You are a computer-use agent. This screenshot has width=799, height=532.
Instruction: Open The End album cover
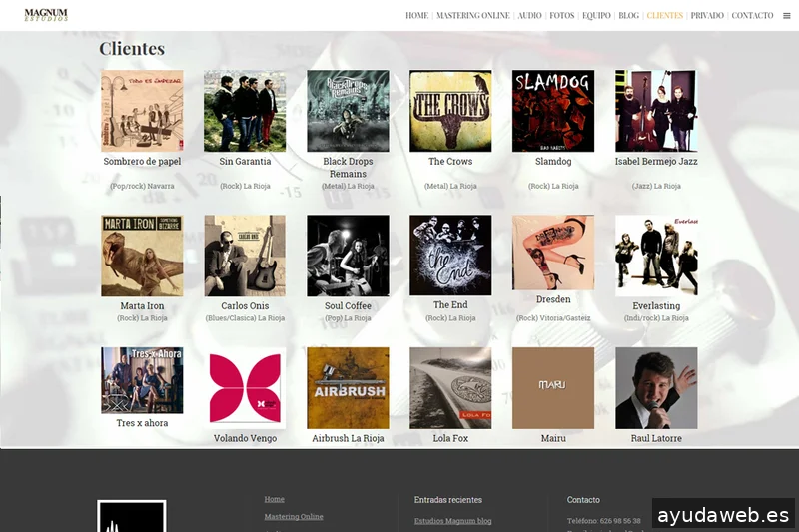[450, 256]
